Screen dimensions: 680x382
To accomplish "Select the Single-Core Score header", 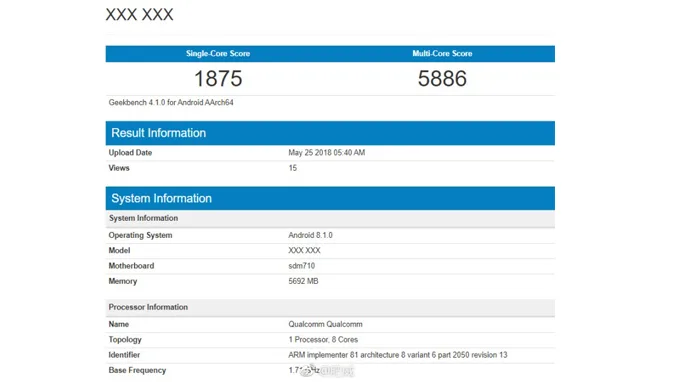I will (218, 53).
